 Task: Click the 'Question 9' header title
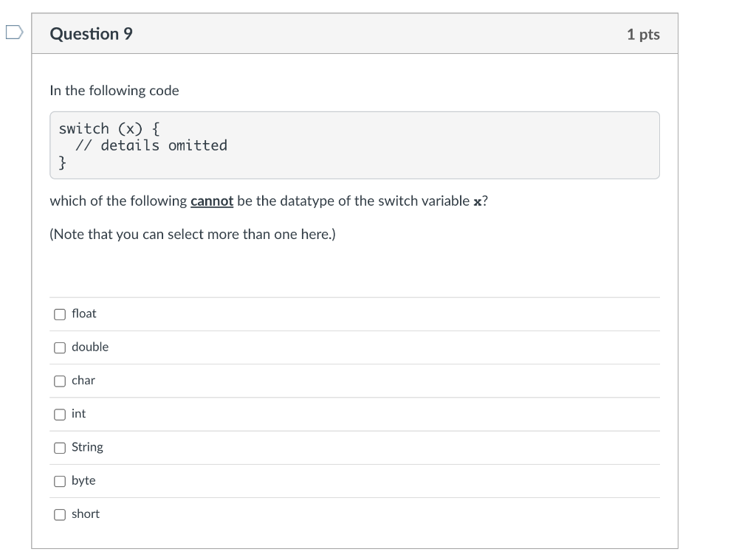click(x=92, y=34)
